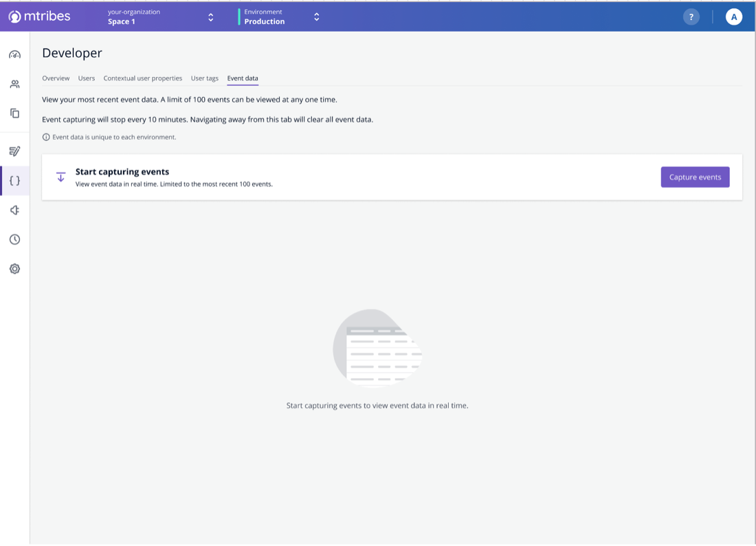The image size is (756, 546).
Task: Click the mtribes logo
Action: [40, 17]
